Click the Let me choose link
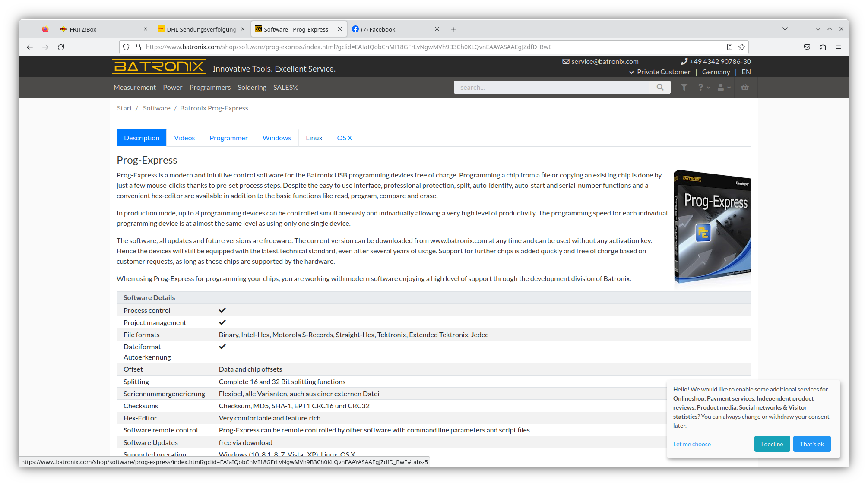868x486 pixels. point(691,444)
